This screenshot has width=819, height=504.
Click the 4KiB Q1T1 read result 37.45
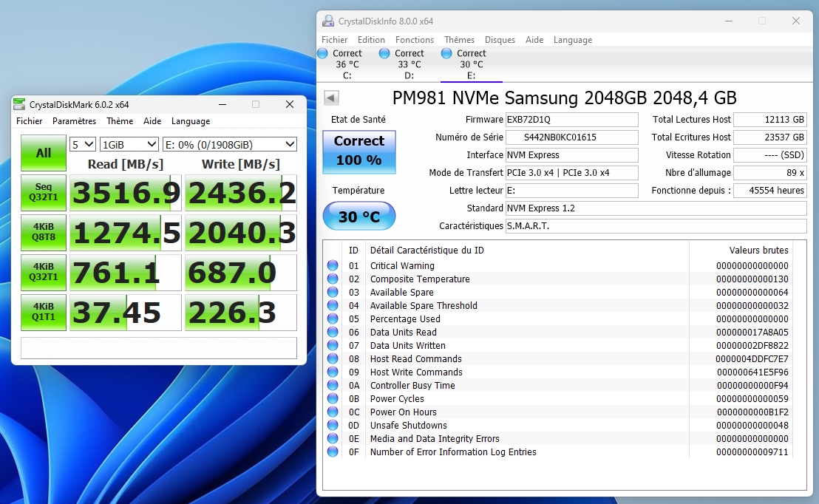coord(126,313)
